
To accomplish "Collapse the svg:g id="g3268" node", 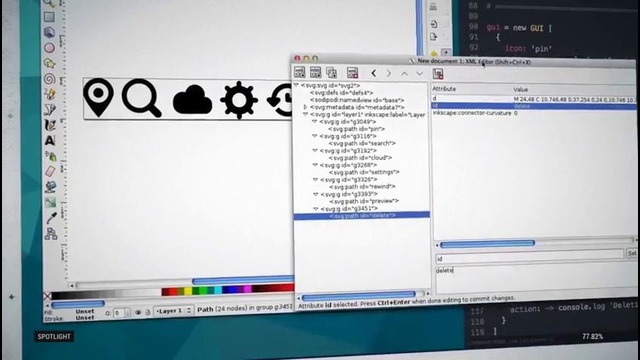I will click(315, 165).
